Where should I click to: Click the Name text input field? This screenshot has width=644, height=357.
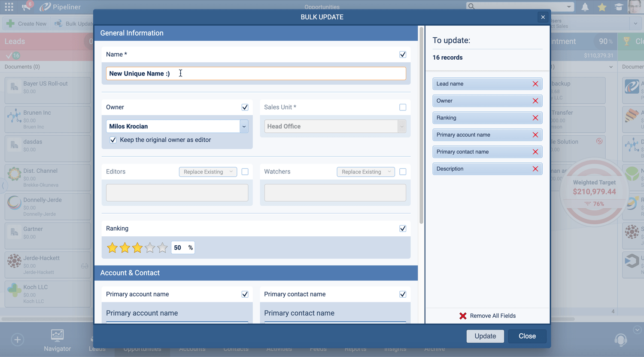[256, 73]
